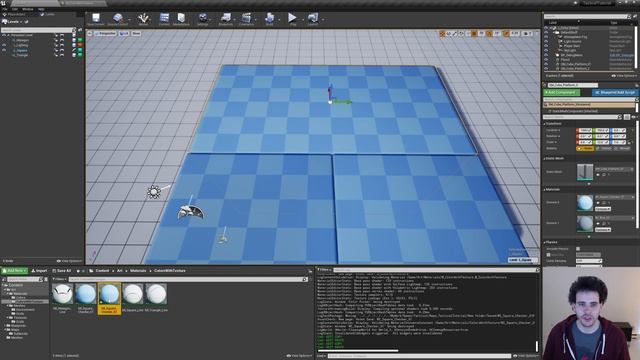Click the green Add New button
Screen dimensions: 640x360
[14, 271]
